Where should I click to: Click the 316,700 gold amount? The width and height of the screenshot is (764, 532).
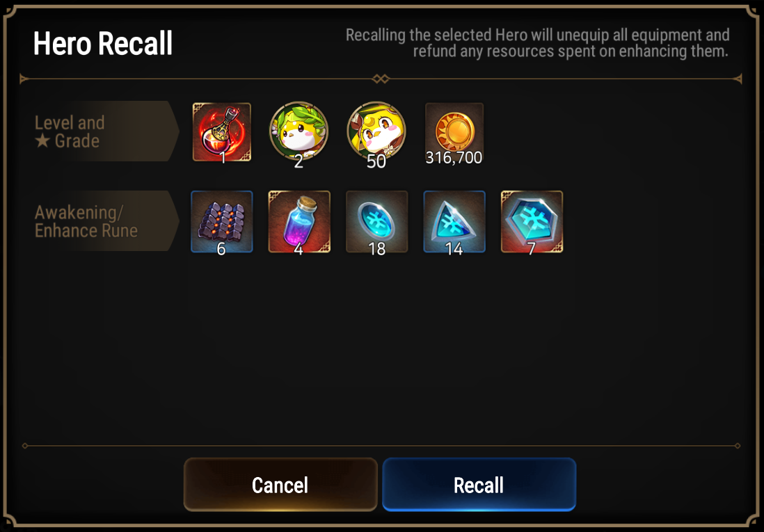(x=454, y=157)
